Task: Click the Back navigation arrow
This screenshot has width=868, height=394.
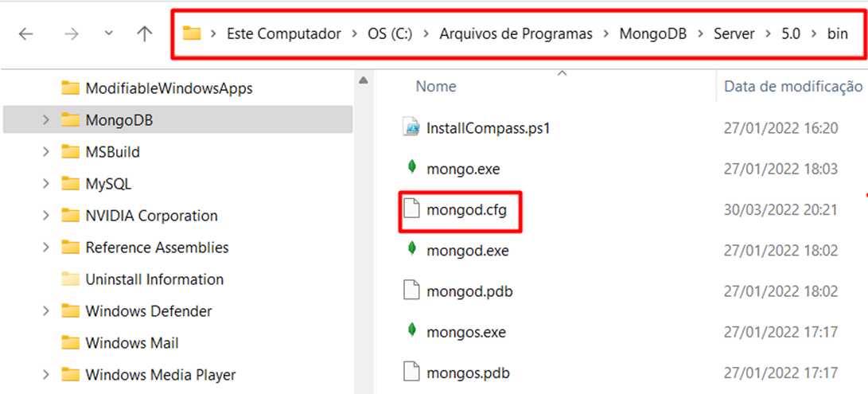Action: point(25,34)
